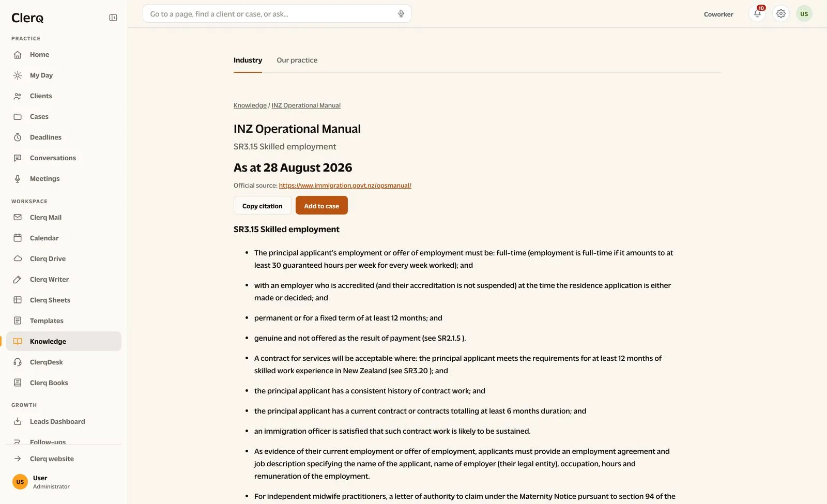The width and height of the screenshot is (827, 504).
Task: Open Leads Dashboard
Action: tap(64, 422)
